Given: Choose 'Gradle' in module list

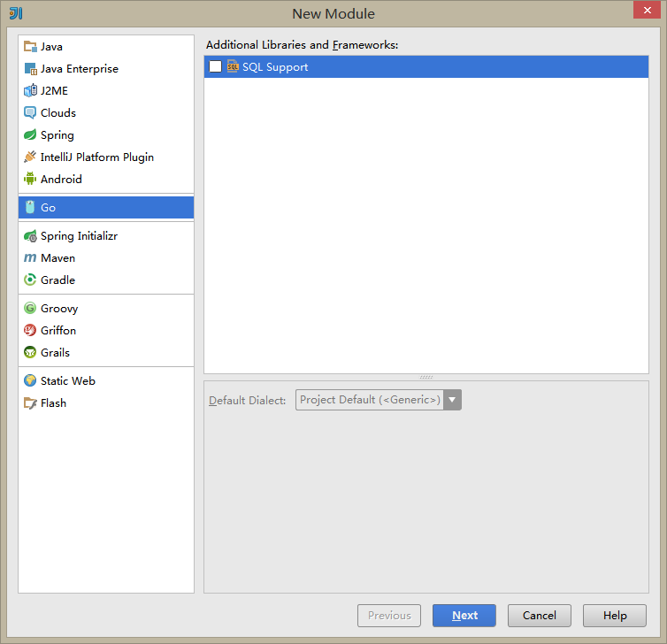Looking at the screenshot, I should click(106, 280).
